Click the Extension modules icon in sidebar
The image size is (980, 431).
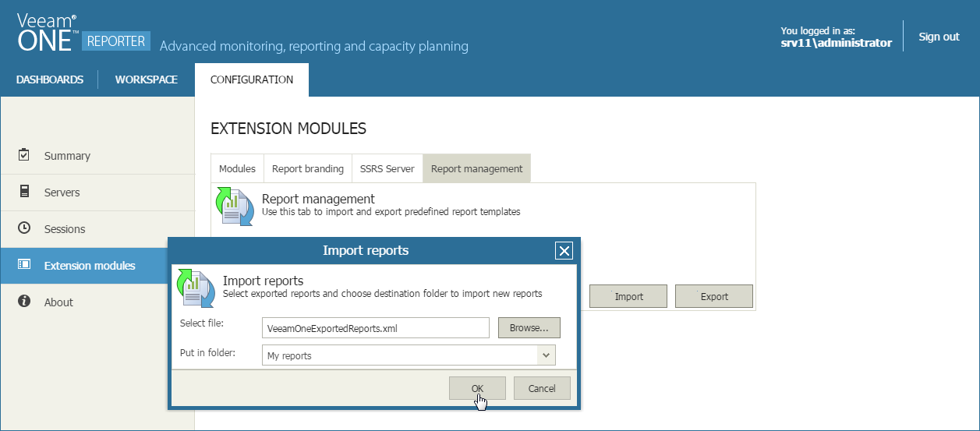(x=24, y=265)
